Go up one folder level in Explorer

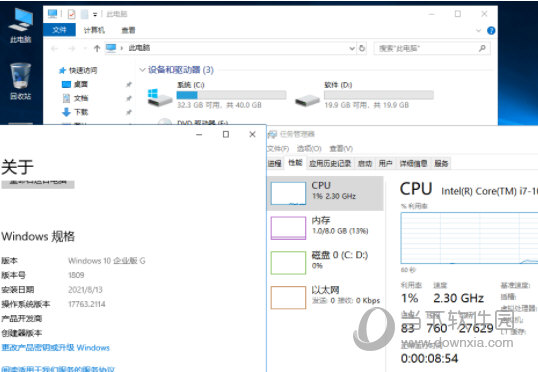pyautogui.click(x=97, y=49)
